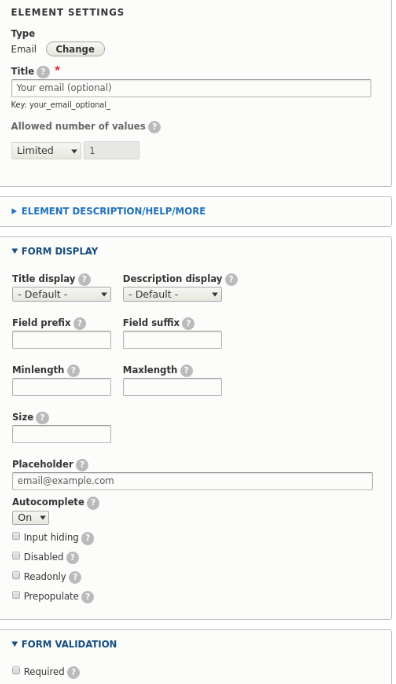Click the Change type button
396x684 pixels.
pos(75,49)
